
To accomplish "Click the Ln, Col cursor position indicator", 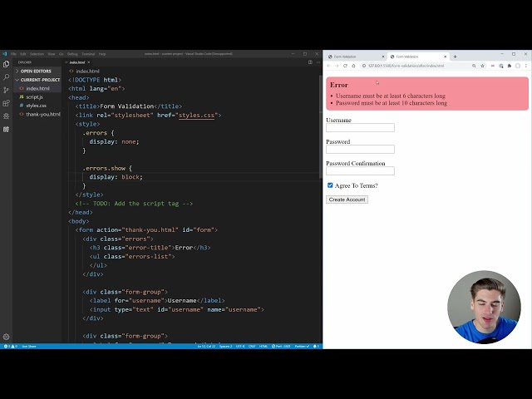I will 206,347.
